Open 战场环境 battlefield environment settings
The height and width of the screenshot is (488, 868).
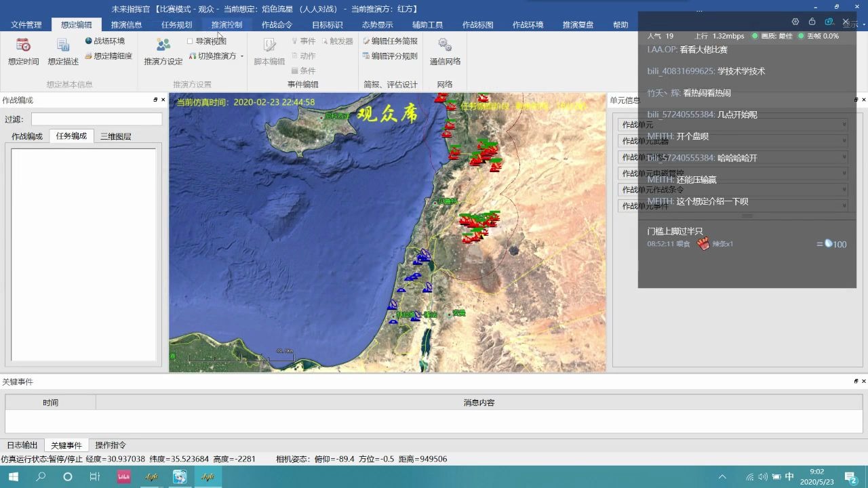[x=104, y=41]
